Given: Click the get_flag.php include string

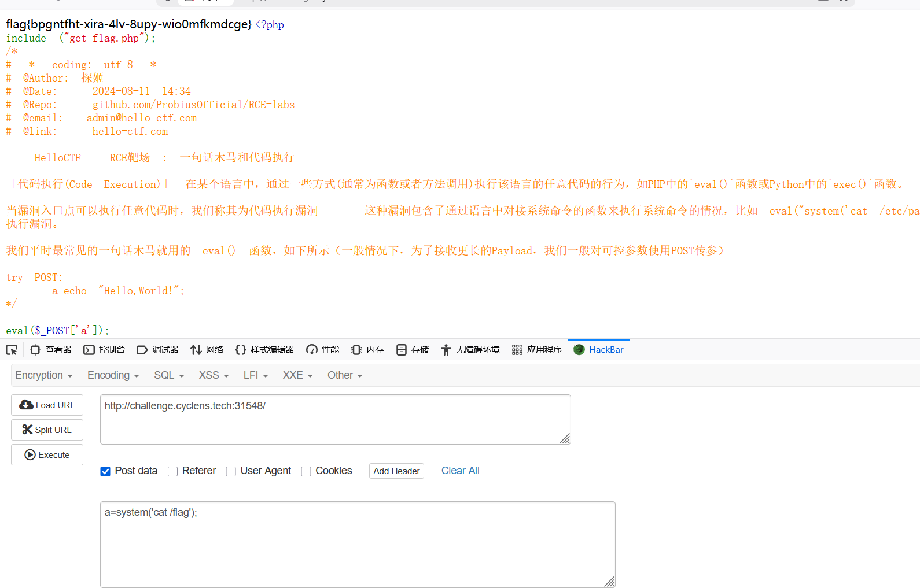Looking at the screenshot, I should click(x=104, y=38).
